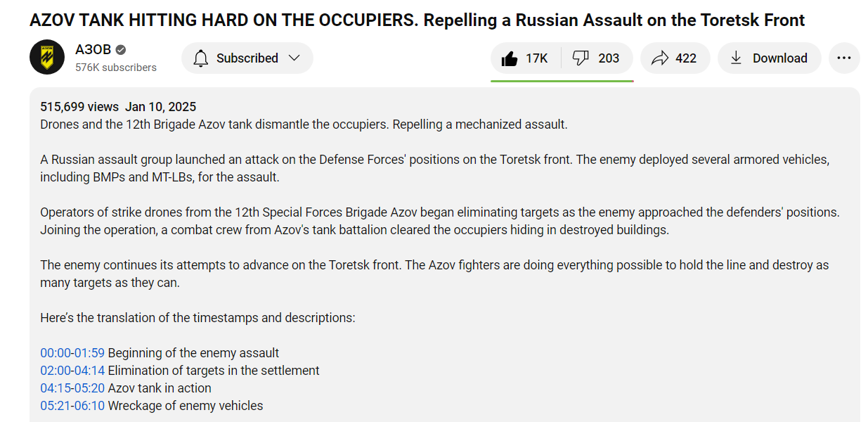
Task: Click the download arrow icon
Action: [736, 58]
